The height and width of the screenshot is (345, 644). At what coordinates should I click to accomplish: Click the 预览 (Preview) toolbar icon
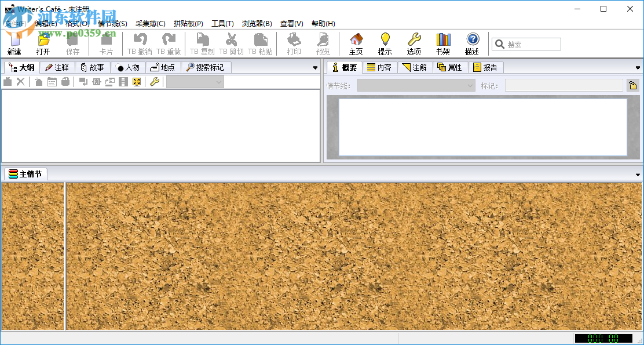323,43
